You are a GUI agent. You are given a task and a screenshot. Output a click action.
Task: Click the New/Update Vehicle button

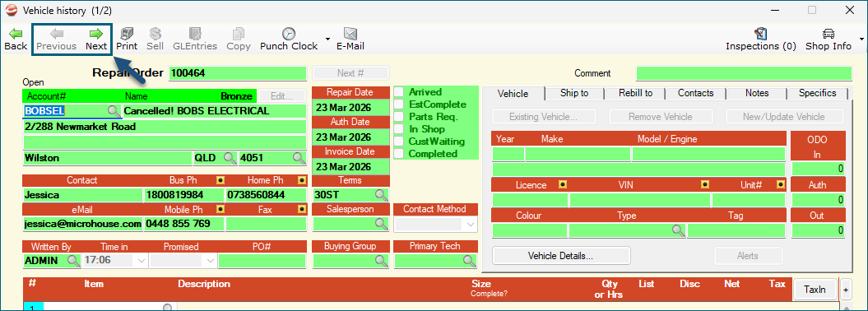click(786, 117)
